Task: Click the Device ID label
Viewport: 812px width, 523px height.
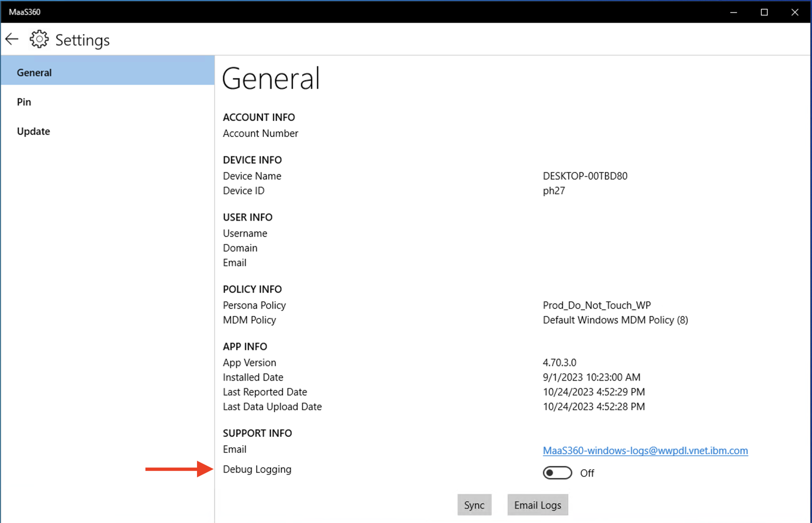Action: [x=244, y=191]
